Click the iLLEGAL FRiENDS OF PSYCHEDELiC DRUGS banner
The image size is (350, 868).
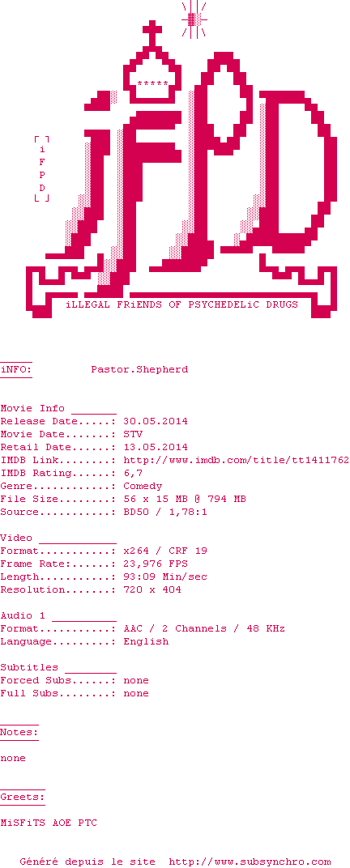181,304
